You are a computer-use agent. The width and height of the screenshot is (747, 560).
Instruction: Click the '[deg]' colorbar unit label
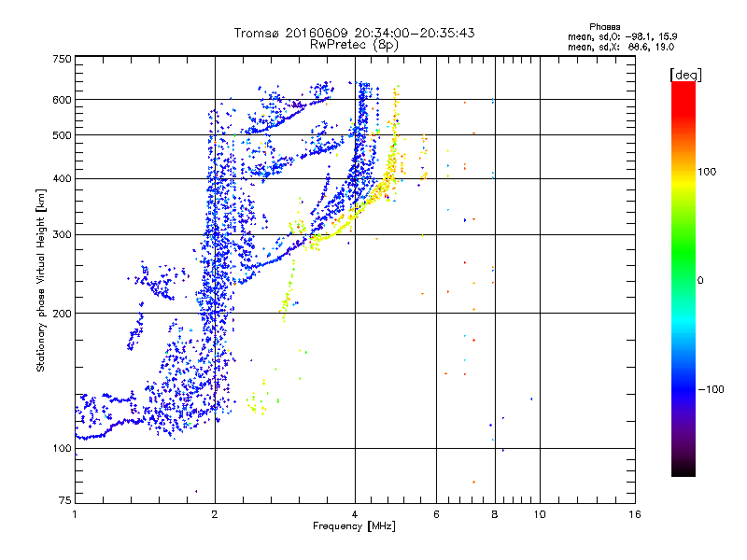tap(685, 75)
